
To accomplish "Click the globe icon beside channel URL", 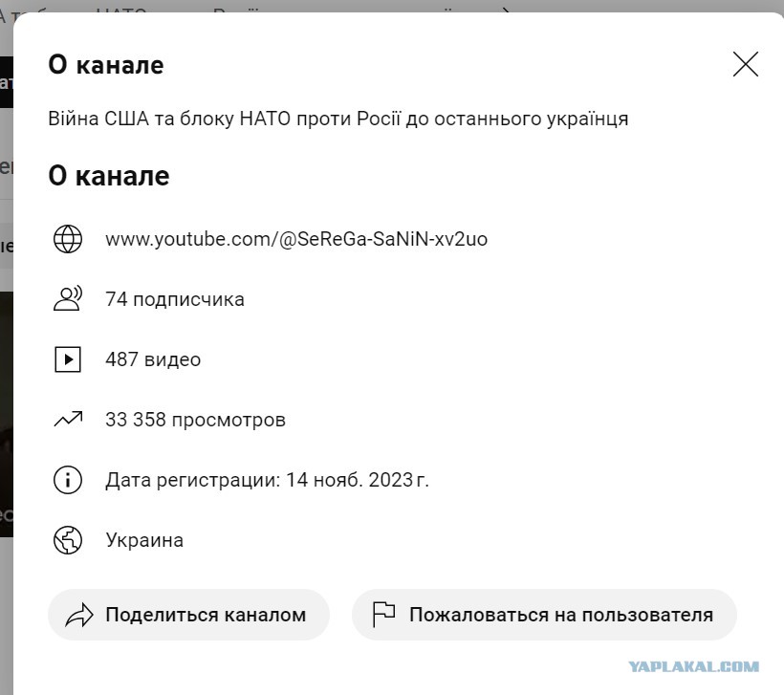I will [68, 239].
